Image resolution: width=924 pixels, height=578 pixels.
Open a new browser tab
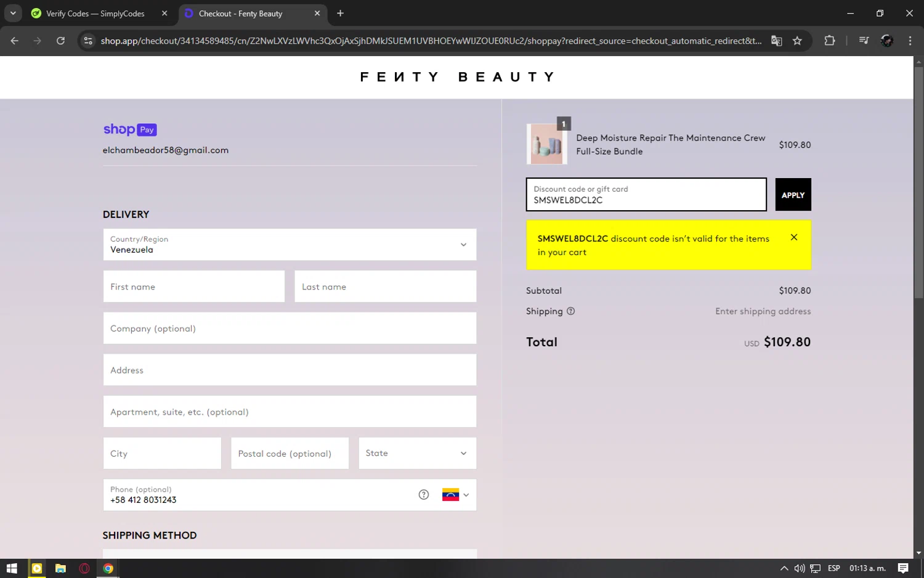point(340,14)
